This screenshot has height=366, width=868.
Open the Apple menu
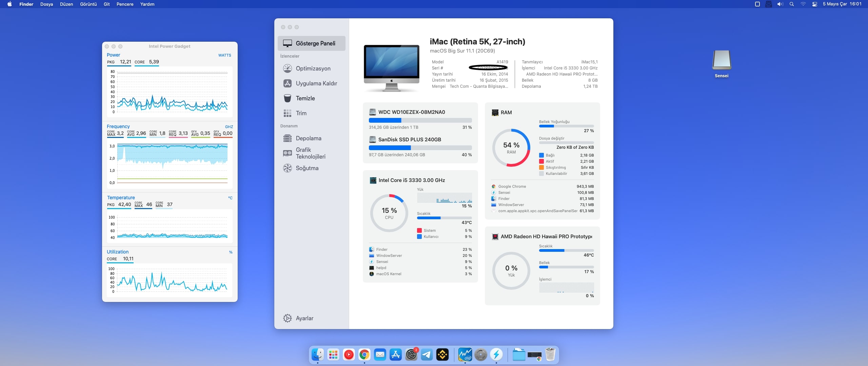pos(9,4)
